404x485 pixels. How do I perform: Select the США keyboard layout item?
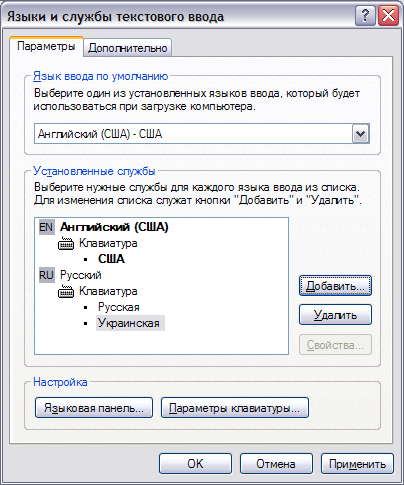point(111,259)
